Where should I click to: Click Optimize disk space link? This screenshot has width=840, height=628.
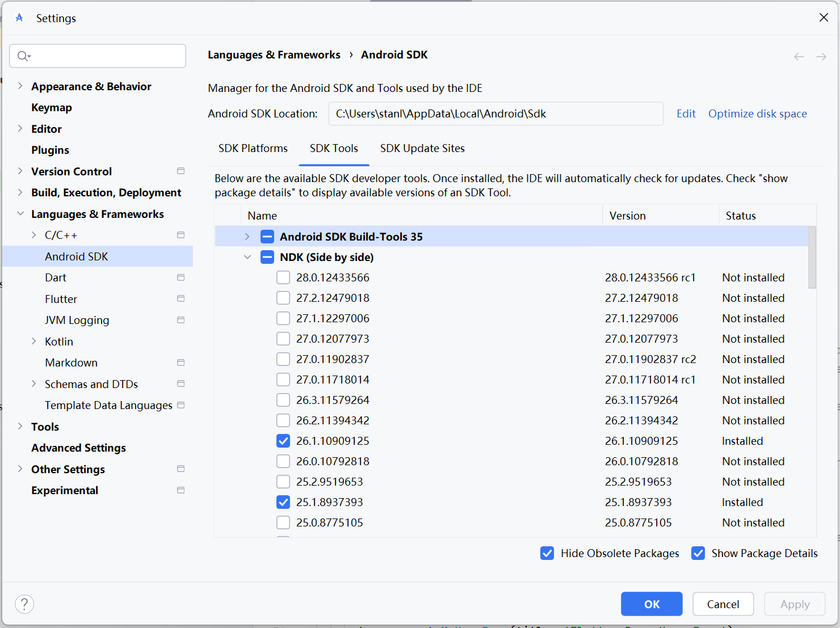pos(757,113)
